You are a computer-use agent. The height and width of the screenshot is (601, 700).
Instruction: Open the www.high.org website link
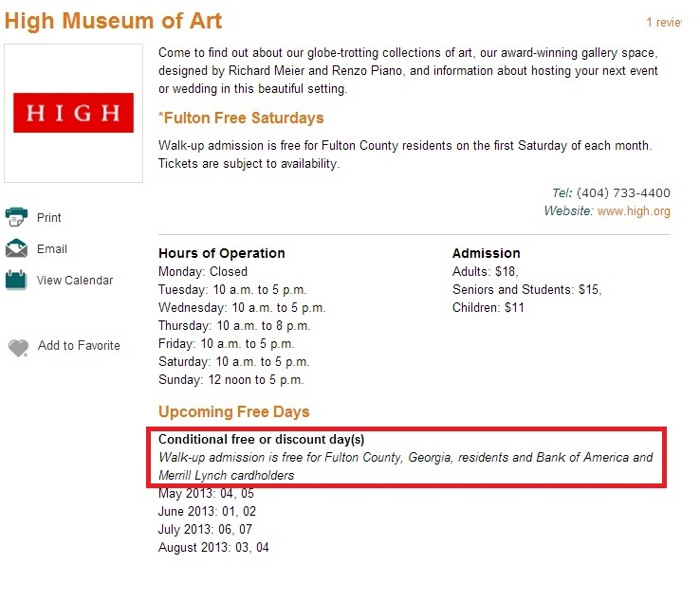[634, 211]
